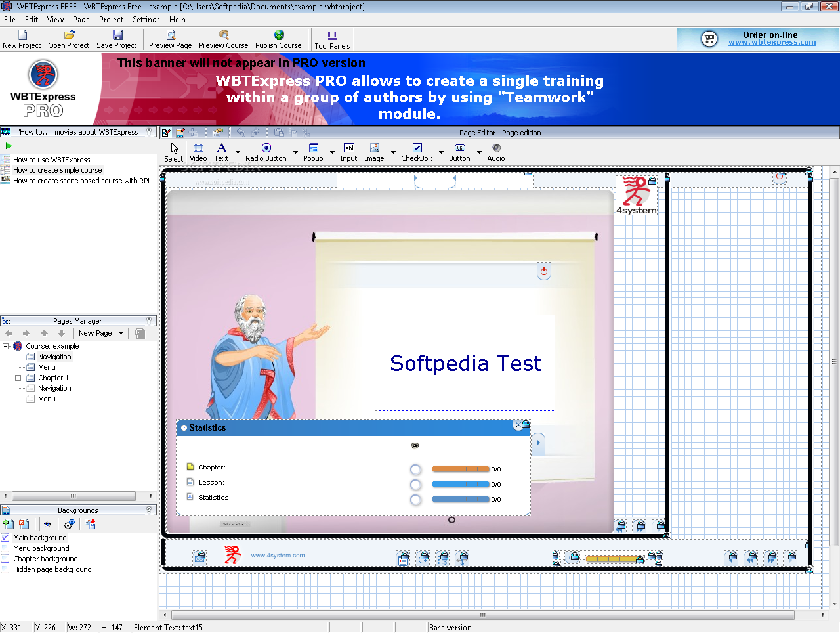Click the red power button on the canvas
The image size is (840, 633).
click(x=543, y=271)
